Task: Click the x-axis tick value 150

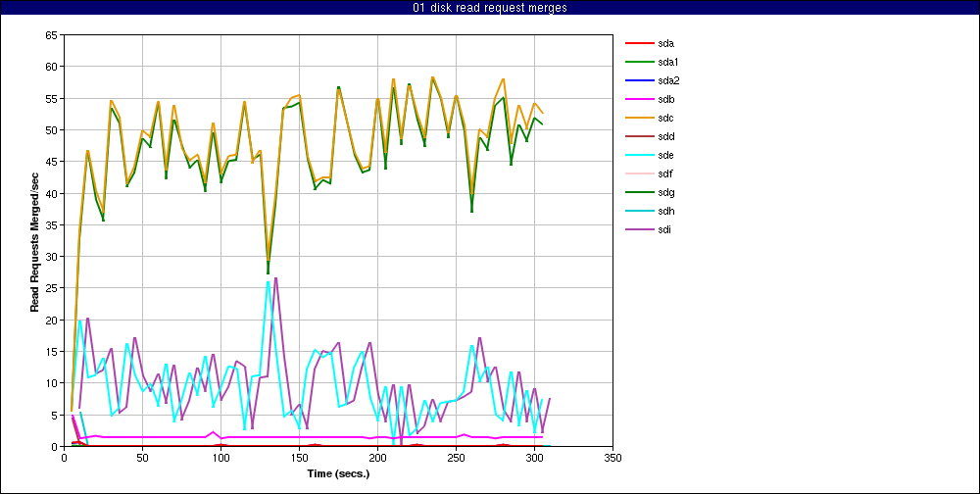Action: pyautogui.click(x=299, y=457)
